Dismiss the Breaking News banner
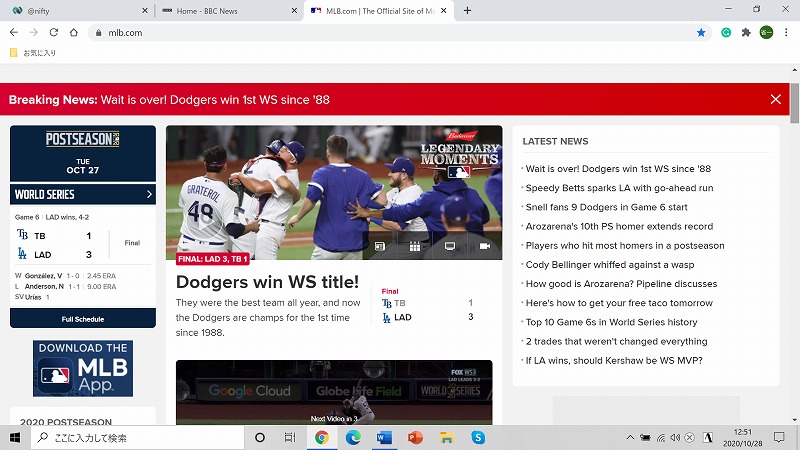Screen dimensions: 800x450 [776, 99]
